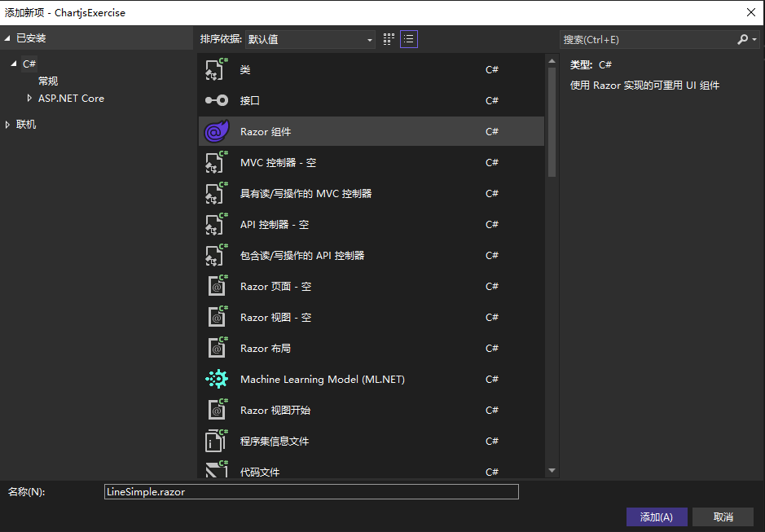The image size is (765, 532).
Task: Click the Razor 组件 purple icon
Action: (217, 131)
